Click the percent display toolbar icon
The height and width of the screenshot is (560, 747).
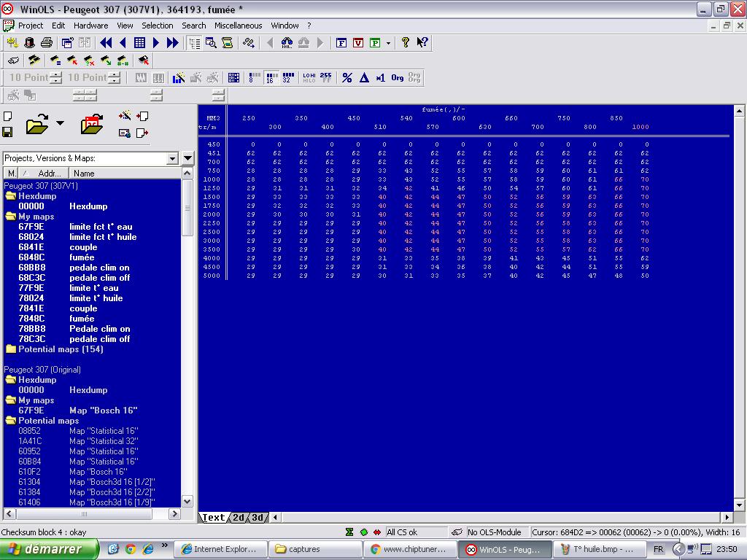(x=347, y=78)
